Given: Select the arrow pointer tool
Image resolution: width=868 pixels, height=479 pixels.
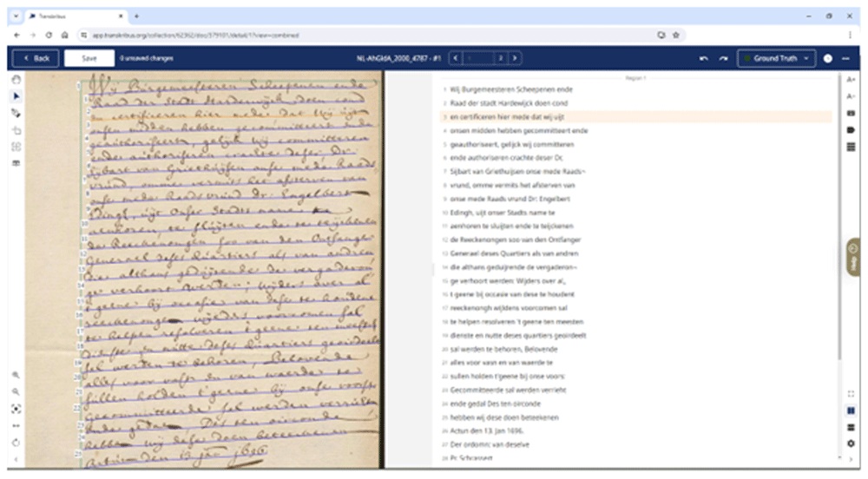Looking at the screenshot, I should (16, 96).
